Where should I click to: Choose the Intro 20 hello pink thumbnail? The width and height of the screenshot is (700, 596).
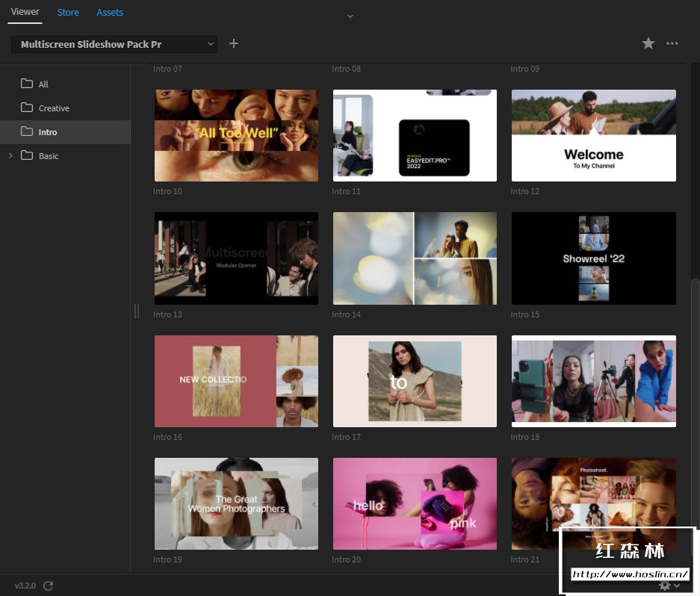[415, 503]
